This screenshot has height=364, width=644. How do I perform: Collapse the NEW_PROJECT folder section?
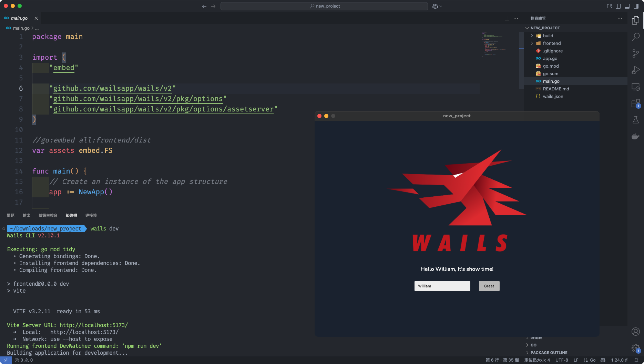point(575,28)
